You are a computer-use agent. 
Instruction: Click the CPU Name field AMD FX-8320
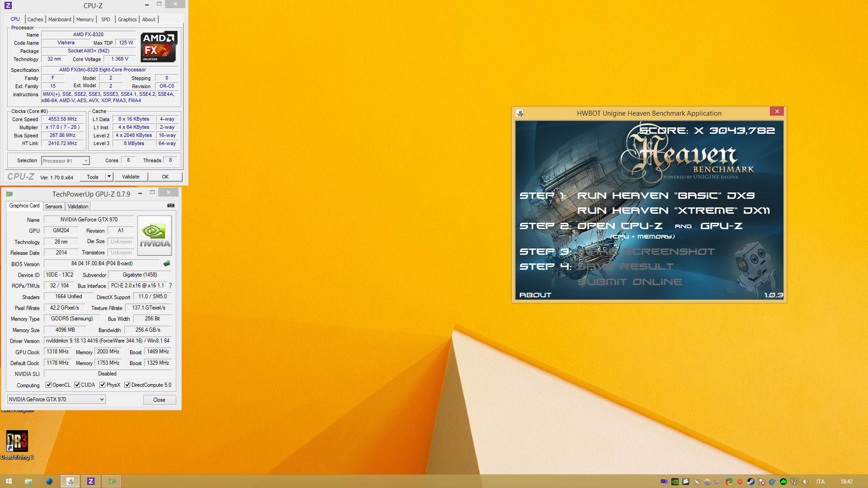point(88,34)
